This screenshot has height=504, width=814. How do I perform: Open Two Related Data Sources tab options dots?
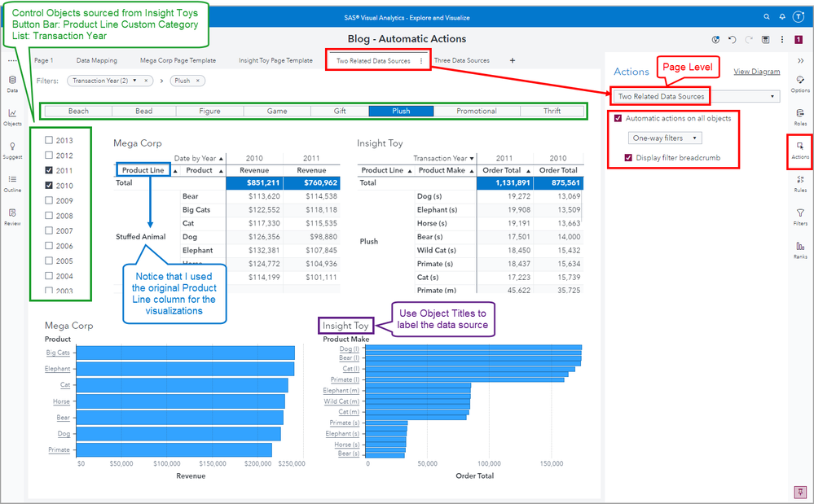421,61
